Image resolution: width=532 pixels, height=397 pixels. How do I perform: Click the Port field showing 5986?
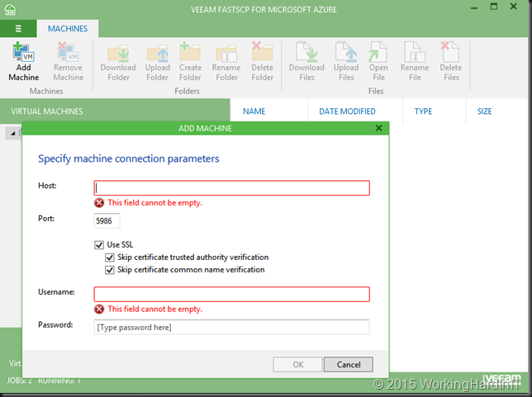tap(107, 220)
